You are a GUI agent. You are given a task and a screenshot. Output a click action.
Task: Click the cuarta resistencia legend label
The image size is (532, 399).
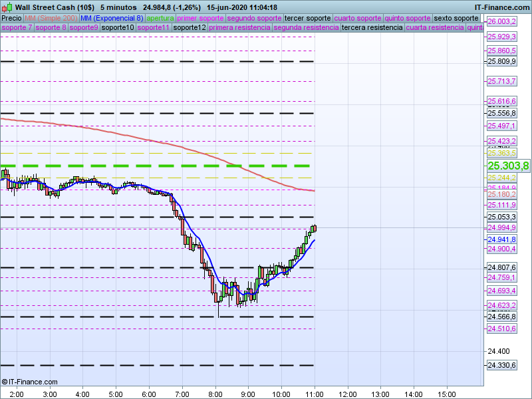pyautogui.click(x=435, y=27)
